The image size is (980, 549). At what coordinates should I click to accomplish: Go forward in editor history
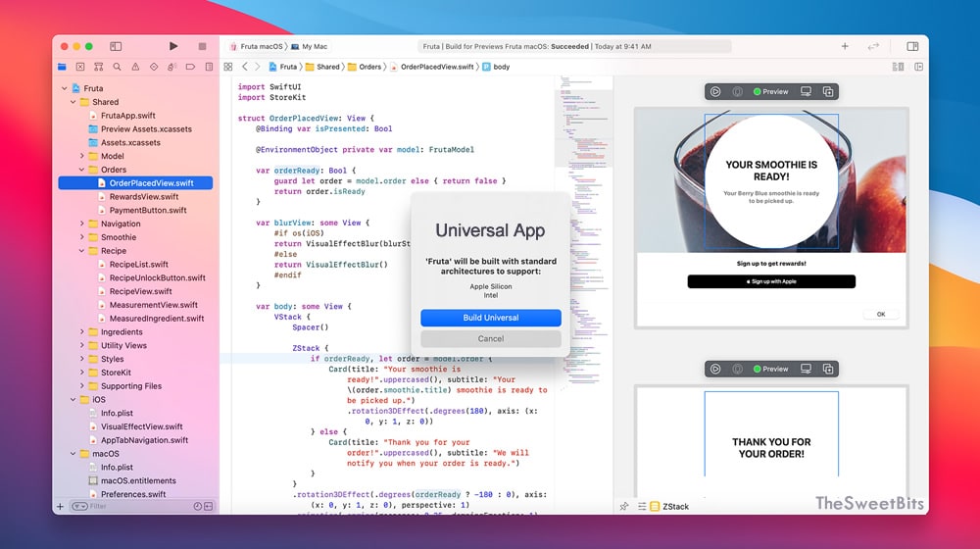257,67
